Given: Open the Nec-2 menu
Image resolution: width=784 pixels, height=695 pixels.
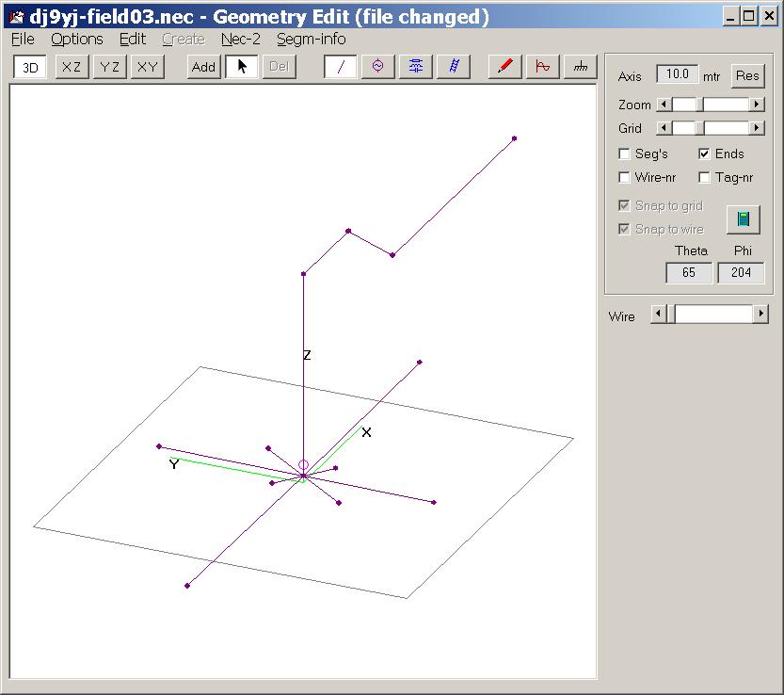Looking at the screenshot, I should point(241,39).
